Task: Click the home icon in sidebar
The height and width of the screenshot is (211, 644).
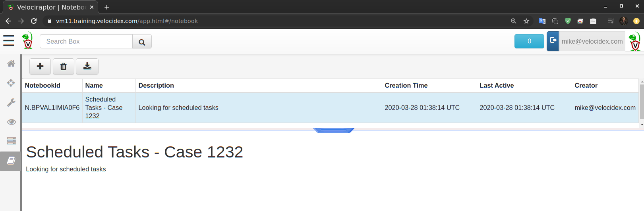Action: click(x=11, y=63)
